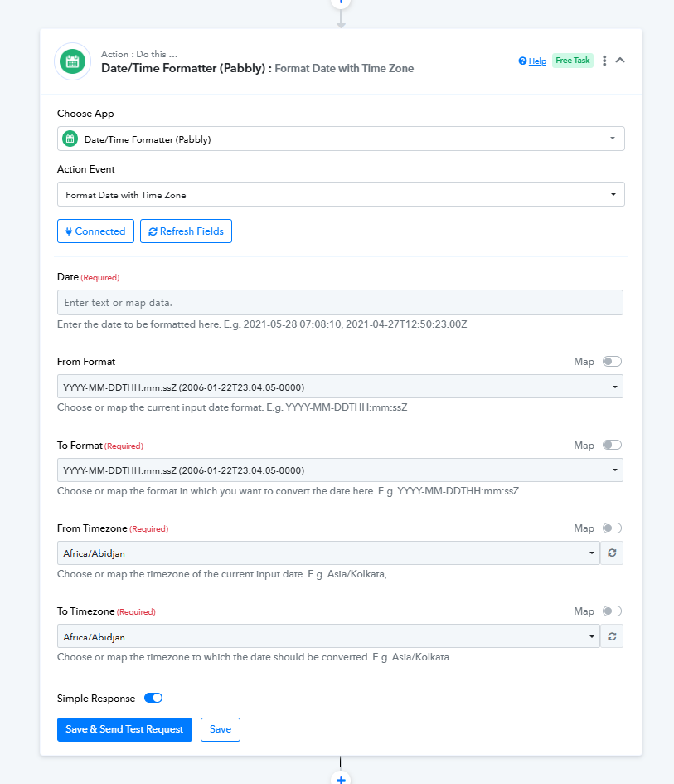674x784 pixels.
Task: Click the help text "Enter the date to be formatted here"
Action: (139, 324)
